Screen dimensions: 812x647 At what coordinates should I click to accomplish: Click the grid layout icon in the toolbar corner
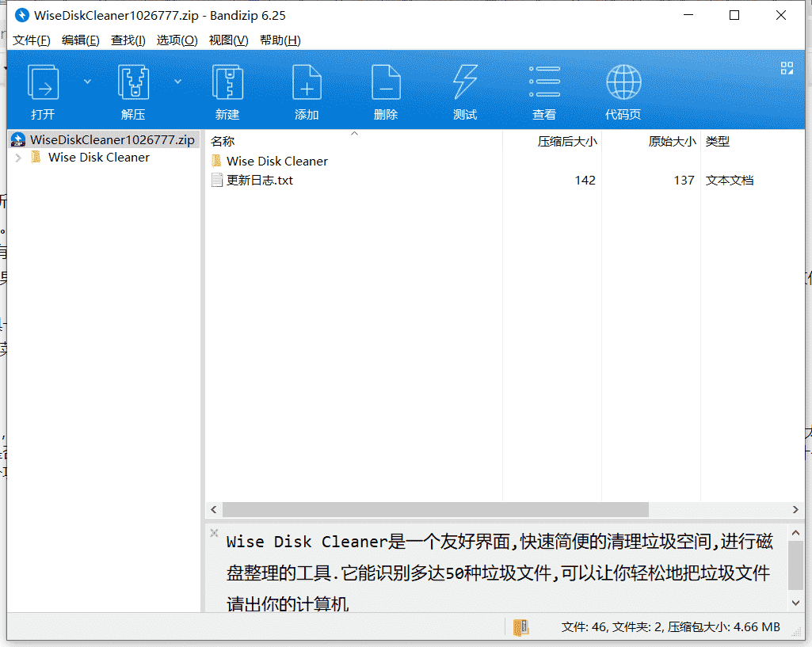[787, 68]
